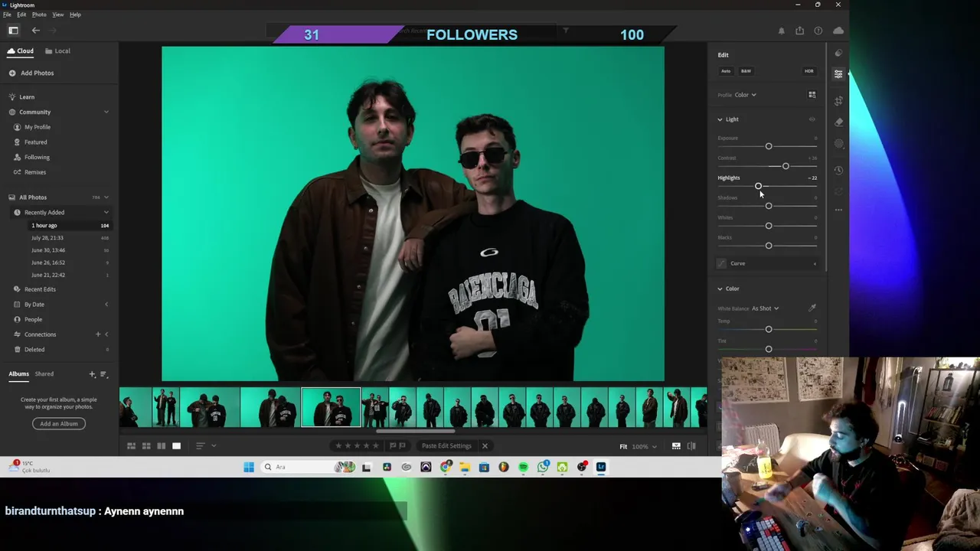Open WhatsApp from the taskbar
The height and width of the screenshot is (551, 980).
(543, 467)
